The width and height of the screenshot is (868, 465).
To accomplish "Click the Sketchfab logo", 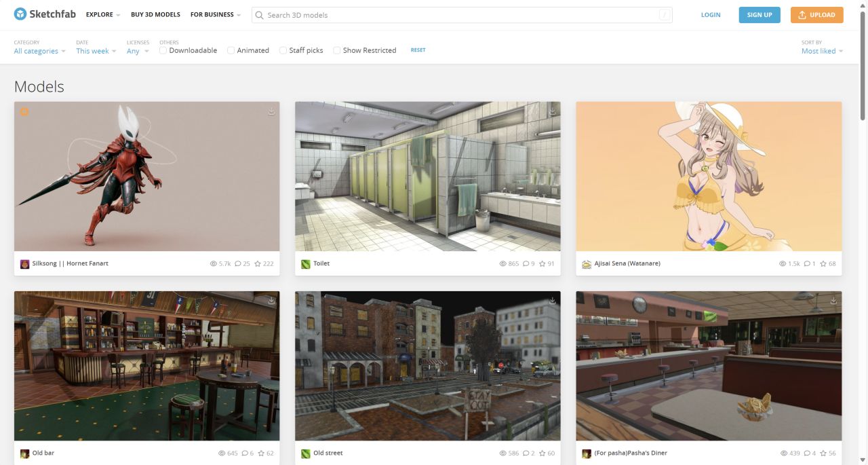I will pos(45,14).
